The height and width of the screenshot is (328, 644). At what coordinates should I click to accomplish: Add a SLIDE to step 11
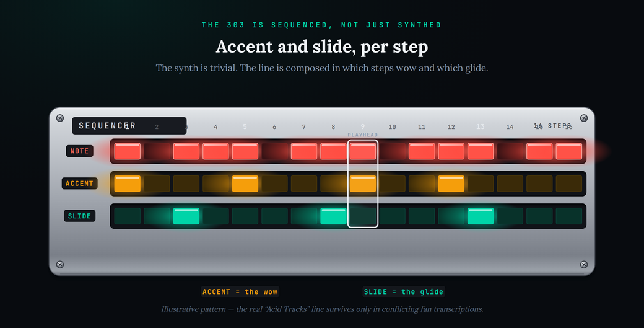(422, 216)
